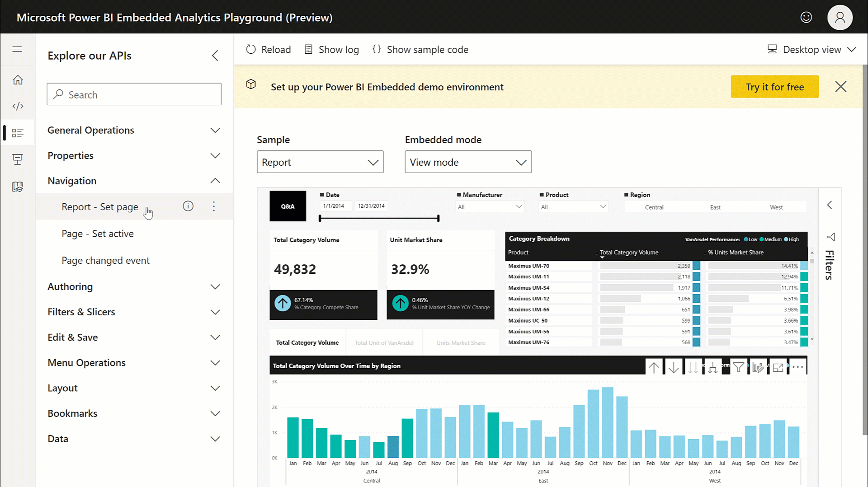Open the hamburger navigation menu
The width and height of the screenshot is (868, 487).
click(x=18, y=49)
